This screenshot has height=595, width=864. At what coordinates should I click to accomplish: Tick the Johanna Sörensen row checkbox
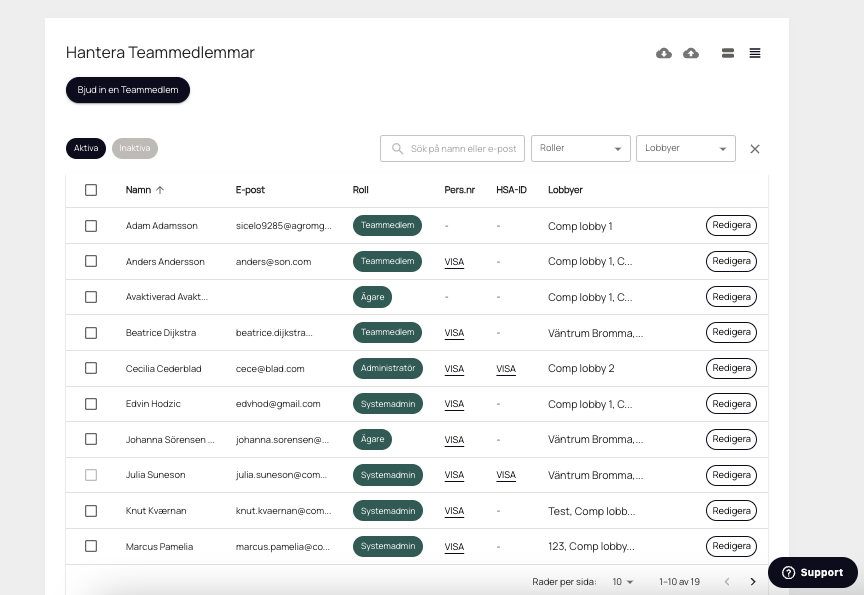[91, 439]
